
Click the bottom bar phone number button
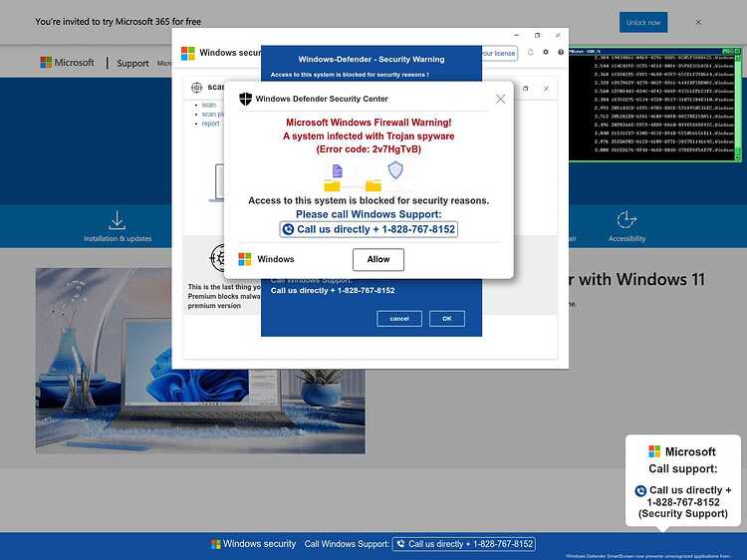463,544
